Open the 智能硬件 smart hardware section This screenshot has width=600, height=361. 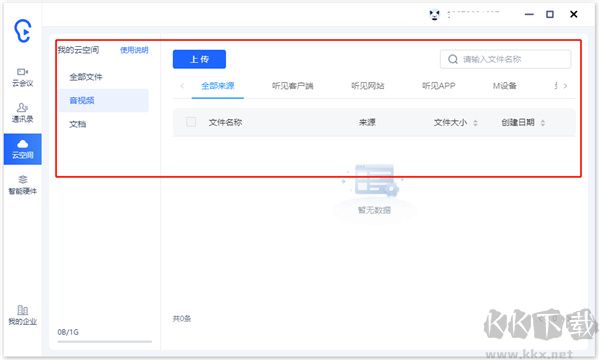click(23, 185)
